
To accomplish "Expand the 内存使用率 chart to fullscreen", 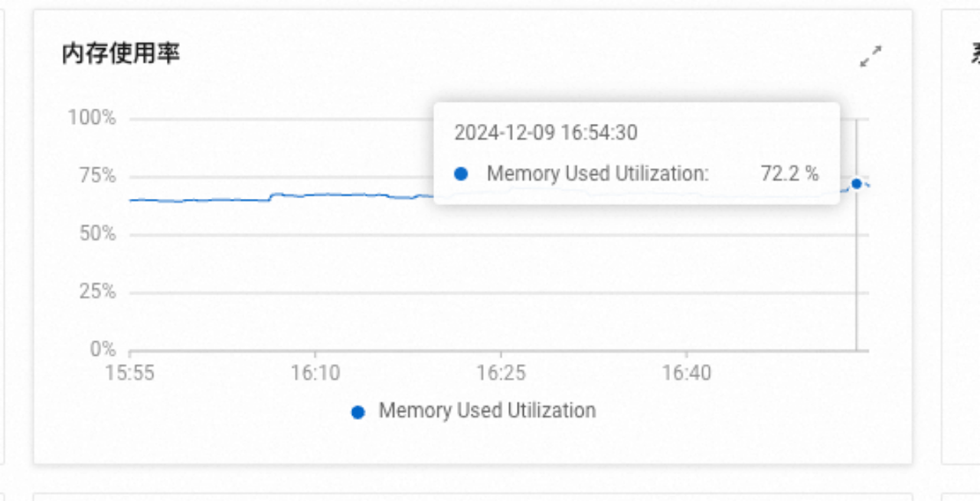I will [871, 56].
